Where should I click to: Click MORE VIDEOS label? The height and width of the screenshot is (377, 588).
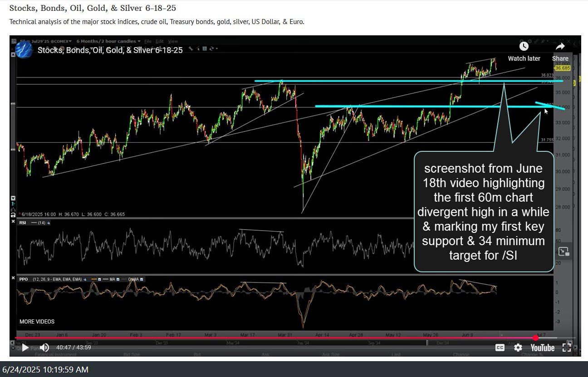(x=37, y=322)
